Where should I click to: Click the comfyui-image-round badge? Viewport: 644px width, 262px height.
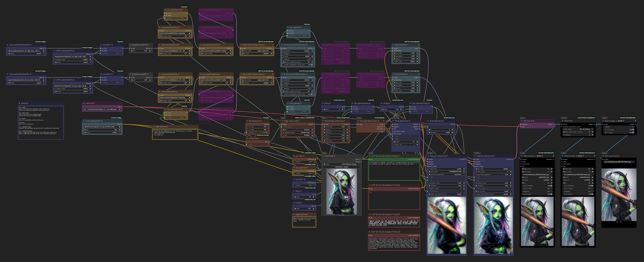tap(343, 118)
